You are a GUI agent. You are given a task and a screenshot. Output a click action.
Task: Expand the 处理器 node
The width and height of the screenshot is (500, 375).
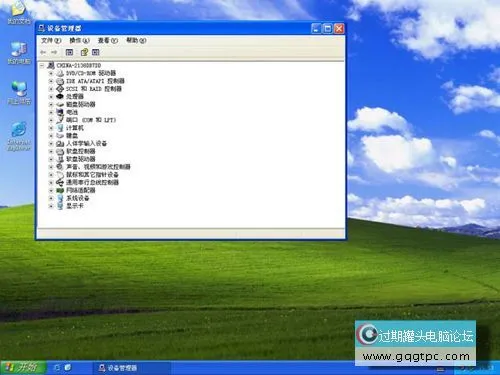tap(51, 97)
